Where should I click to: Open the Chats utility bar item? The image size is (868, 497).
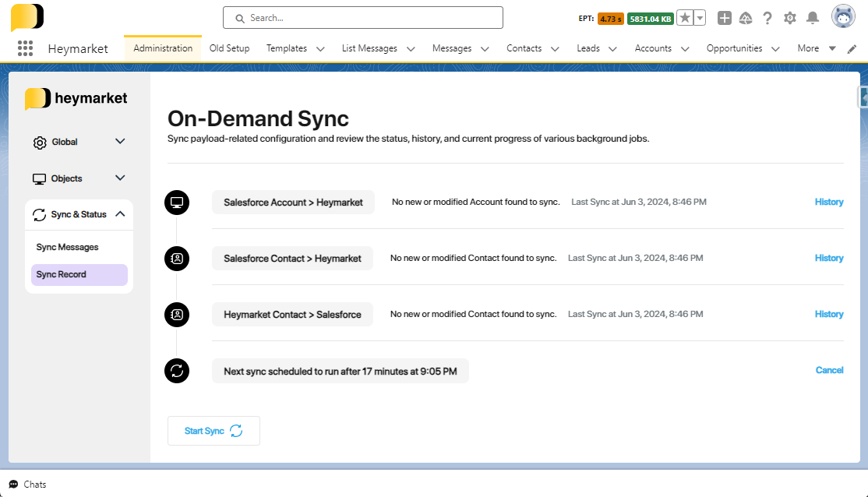[28, 485]
